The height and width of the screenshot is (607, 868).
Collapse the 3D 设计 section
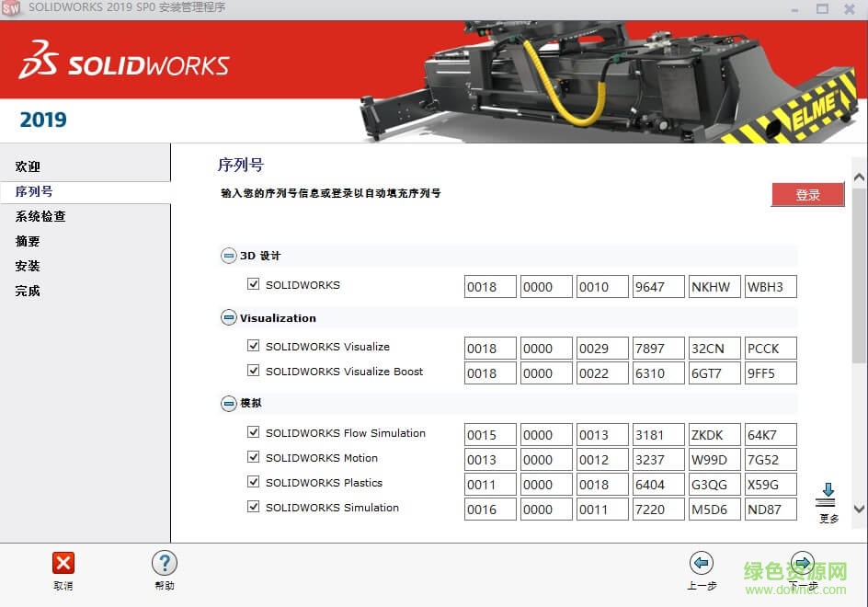[228, 256]
